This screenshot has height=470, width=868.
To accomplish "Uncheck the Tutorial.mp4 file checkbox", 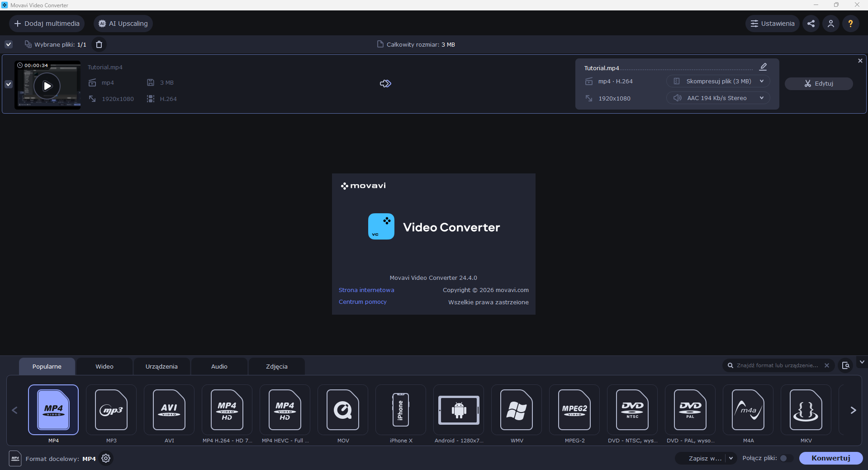I will 9,84.
